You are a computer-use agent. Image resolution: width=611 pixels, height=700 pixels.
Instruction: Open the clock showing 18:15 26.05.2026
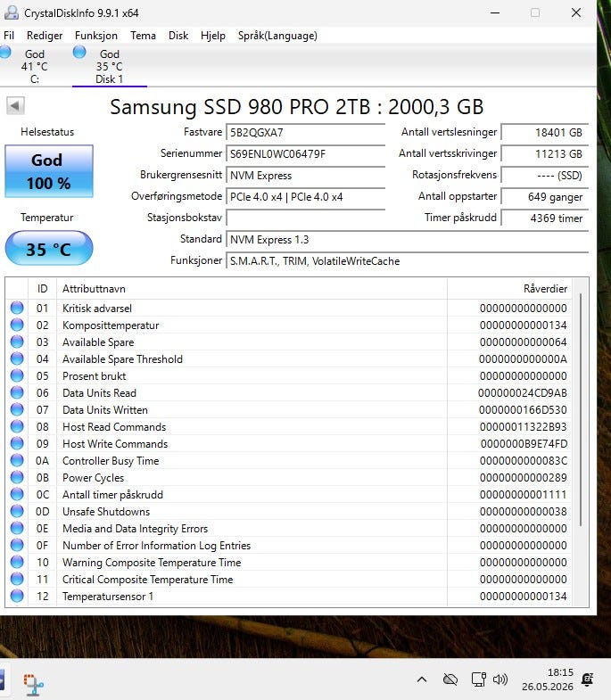point(548,679)
